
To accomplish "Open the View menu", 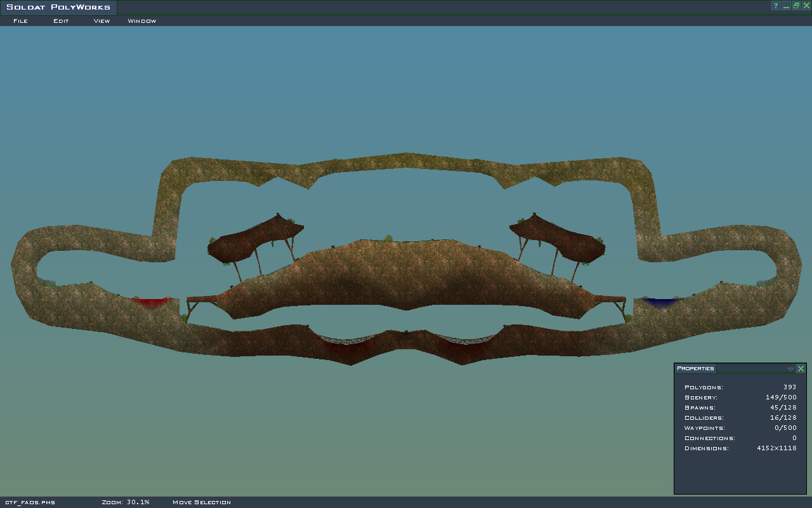I will pos(101,21).
